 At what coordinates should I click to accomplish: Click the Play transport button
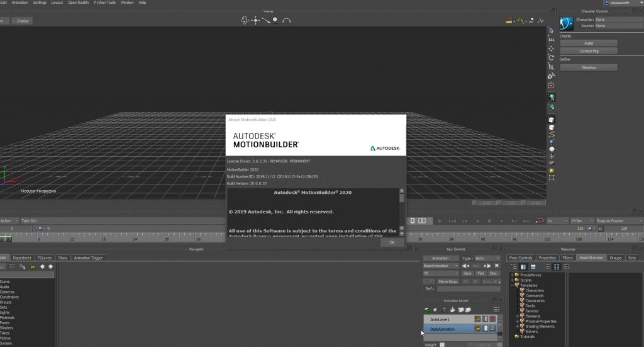pyautogui.click(x=501, y=221)
